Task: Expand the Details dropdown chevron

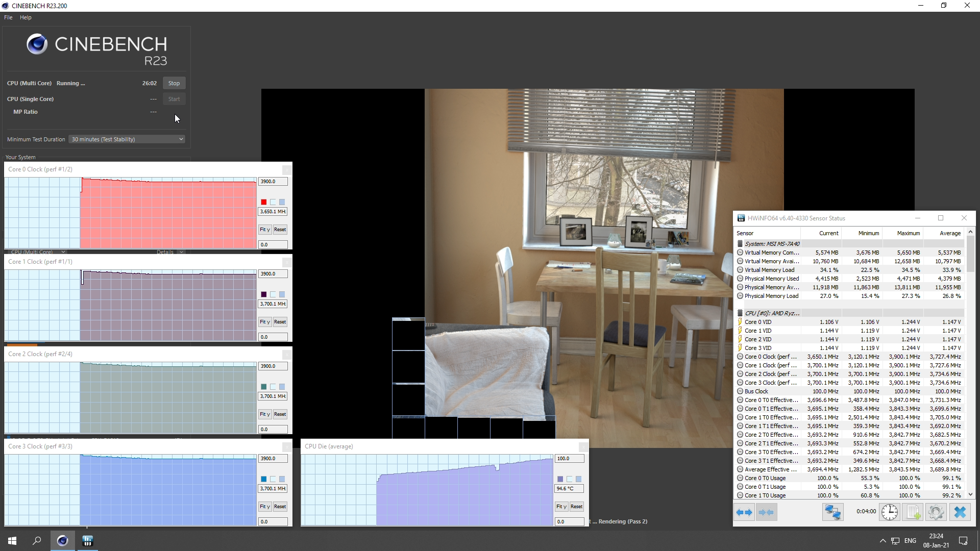Action: (x=181, y=252)
